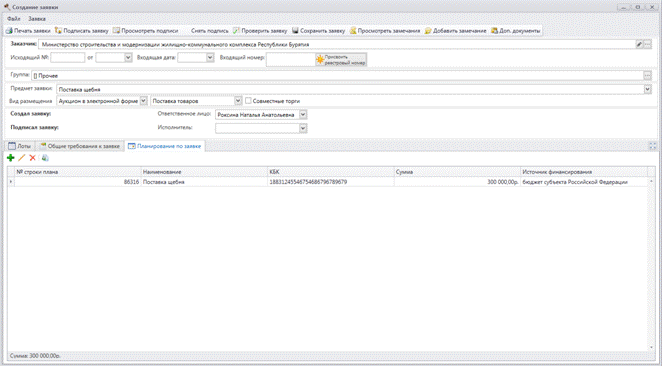Click the grid's vertical scrollbar up arrow

tap(651, 181)
